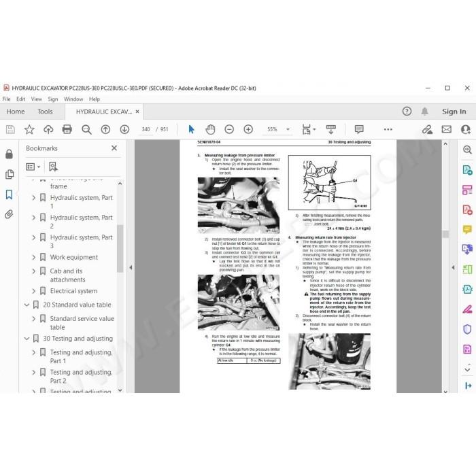Share a link to file

[x=427, y=130]
